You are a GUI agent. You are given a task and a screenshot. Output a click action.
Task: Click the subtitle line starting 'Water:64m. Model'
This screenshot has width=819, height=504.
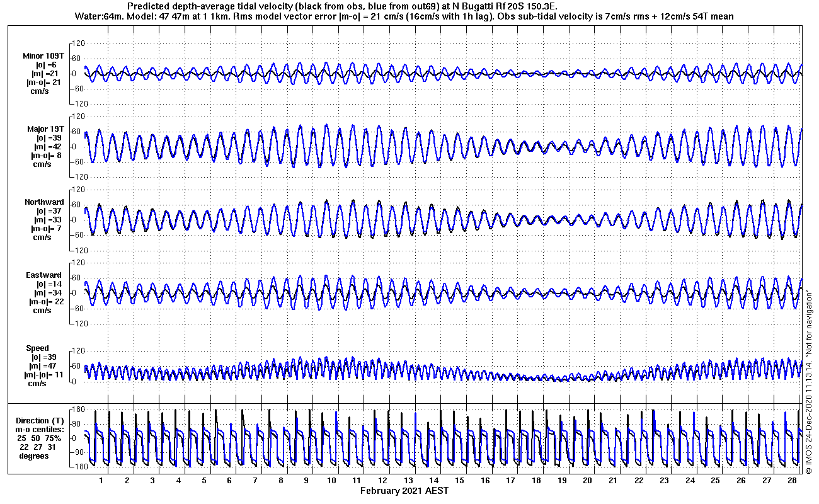coord(404,16)
